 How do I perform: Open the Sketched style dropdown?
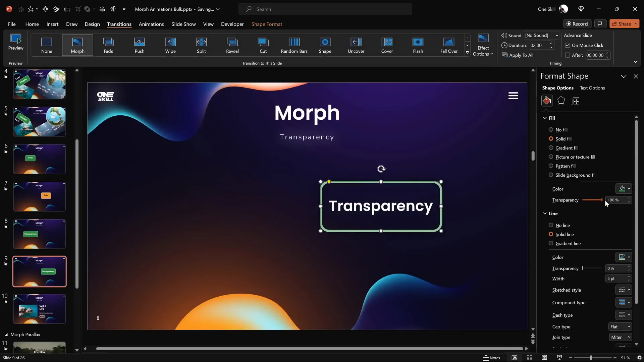point(624,290)
